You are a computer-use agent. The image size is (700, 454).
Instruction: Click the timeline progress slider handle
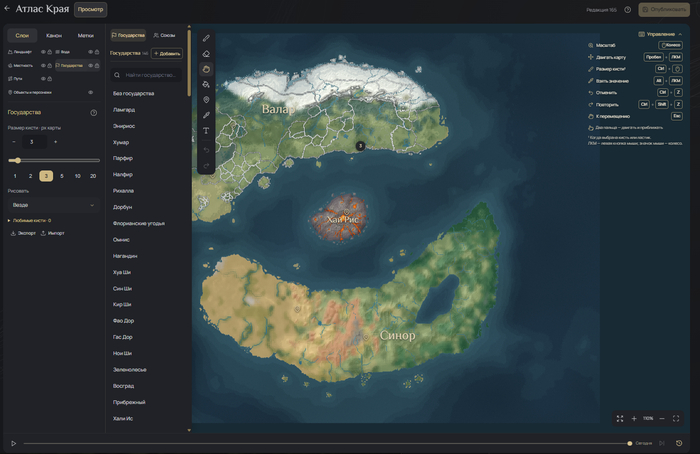pyautogui.click(x=629, y=443)
